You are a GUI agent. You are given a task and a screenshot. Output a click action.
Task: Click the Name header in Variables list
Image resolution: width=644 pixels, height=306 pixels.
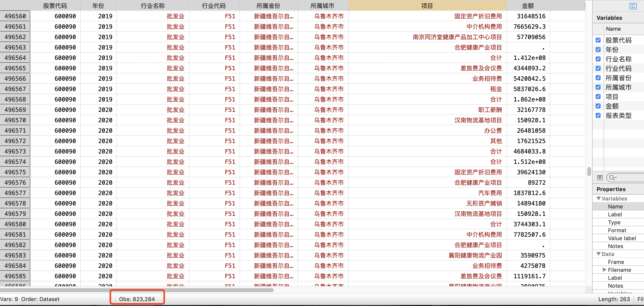point(613,29)
